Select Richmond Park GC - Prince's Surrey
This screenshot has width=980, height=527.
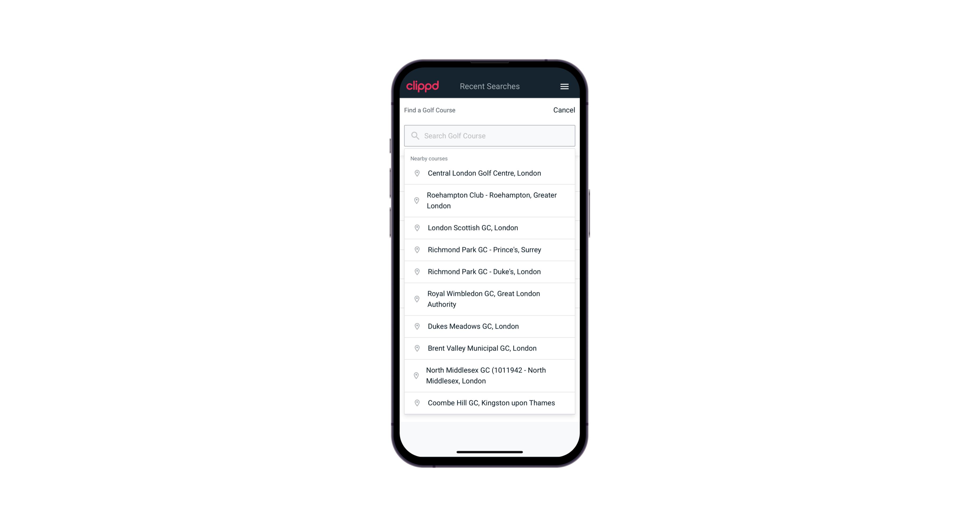pos(490,249)
